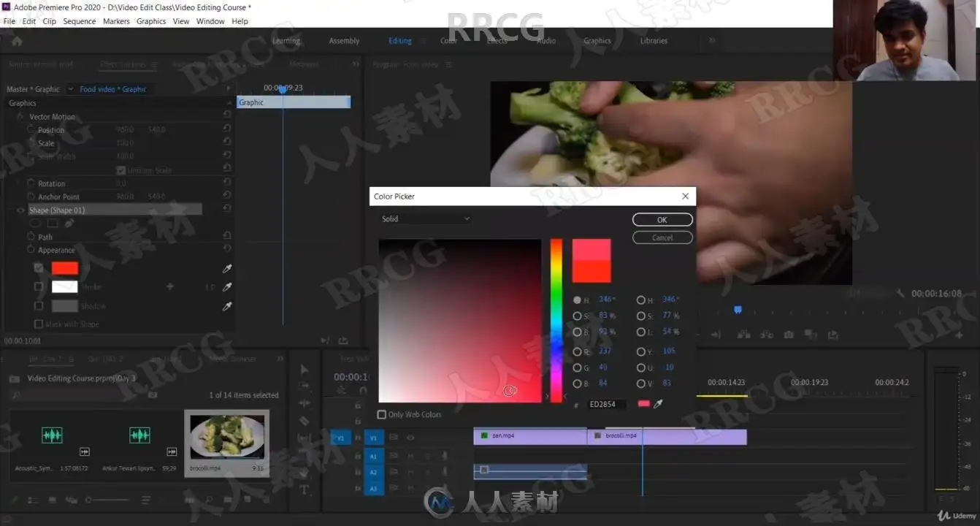This screenshot has width=980, height=526.
Task: Open the Solid fill type dropdown
Action: pyautogui.click(x=426, y=218)
